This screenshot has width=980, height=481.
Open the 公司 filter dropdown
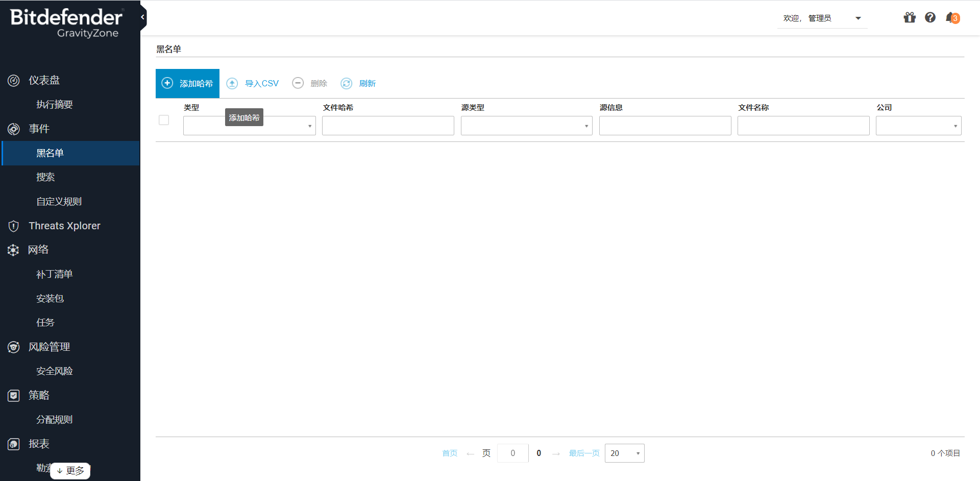tap(919, 126)
